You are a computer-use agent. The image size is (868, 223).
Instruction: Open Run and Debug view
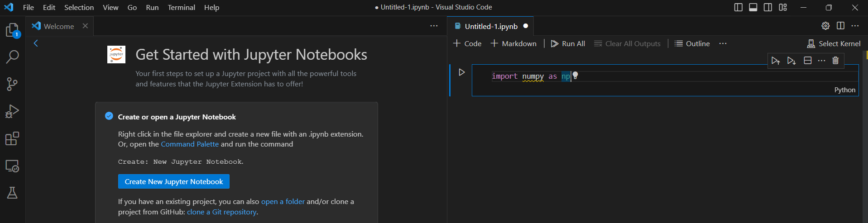12,111
